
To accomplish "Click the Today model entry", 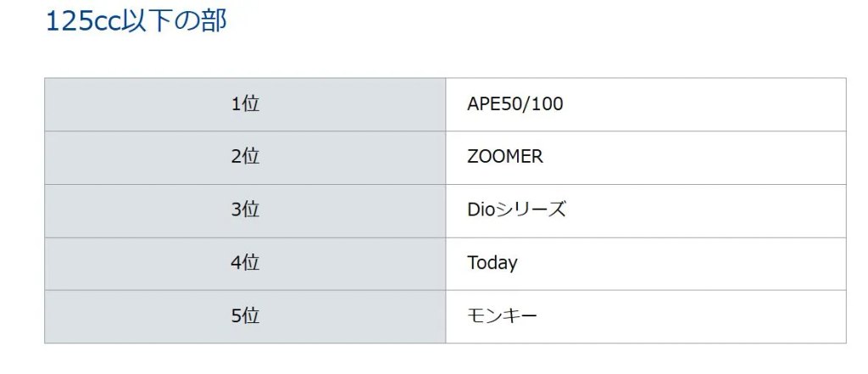I will [x=492, y=263].
